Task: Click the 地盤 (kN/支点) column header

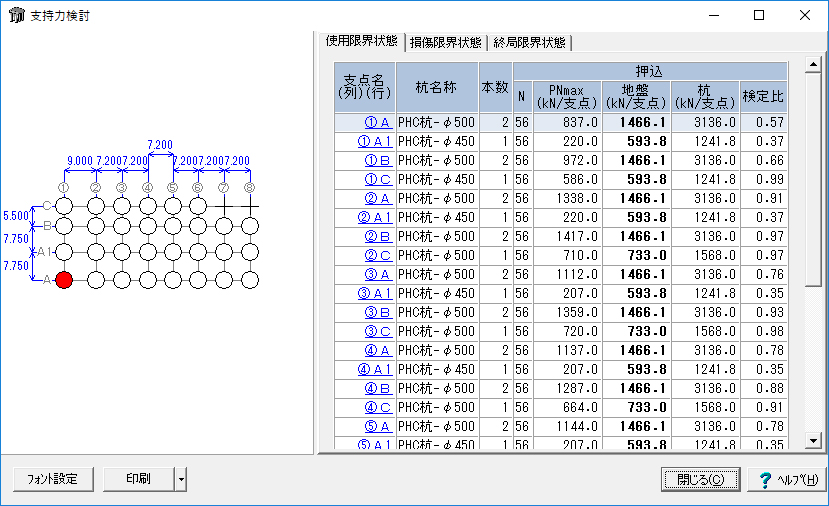Action: 636,96
